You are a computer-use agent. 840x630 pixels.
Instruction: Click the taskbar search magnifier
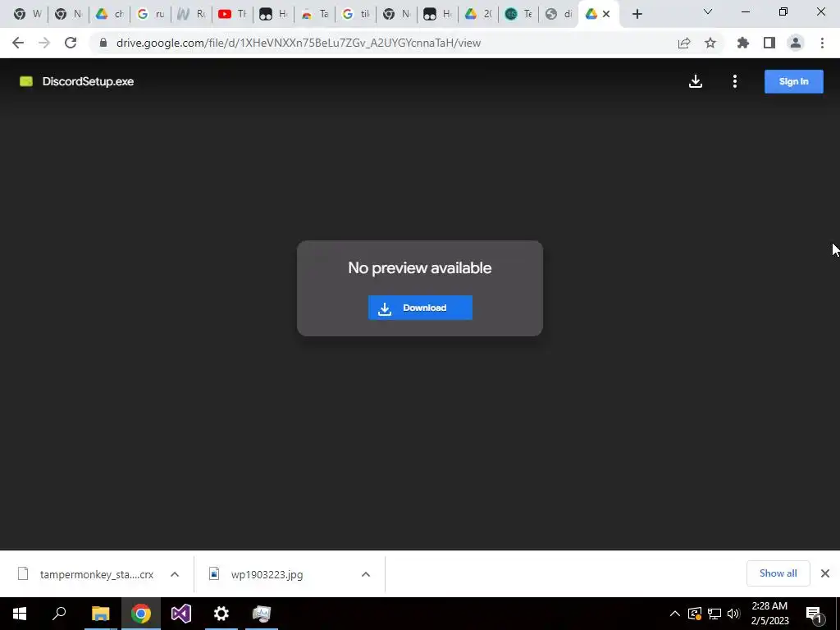tap(59, 614)
